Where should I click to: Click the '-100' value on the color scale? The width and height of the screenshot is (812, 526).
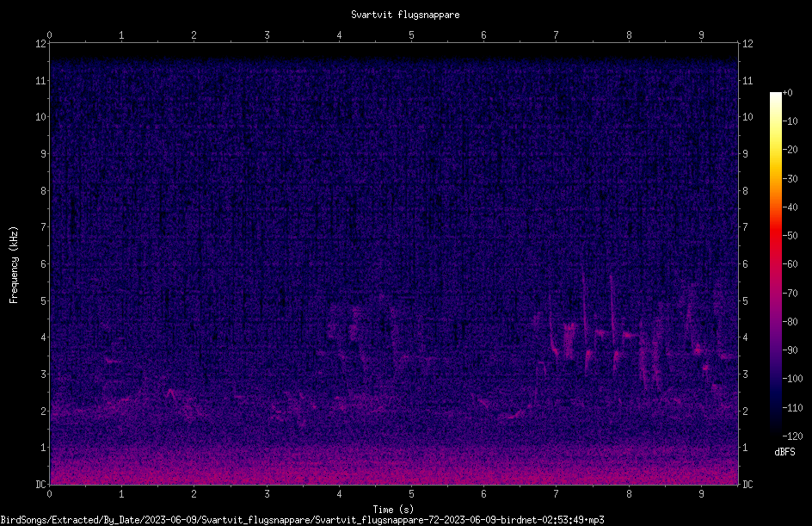click(792, 378)
